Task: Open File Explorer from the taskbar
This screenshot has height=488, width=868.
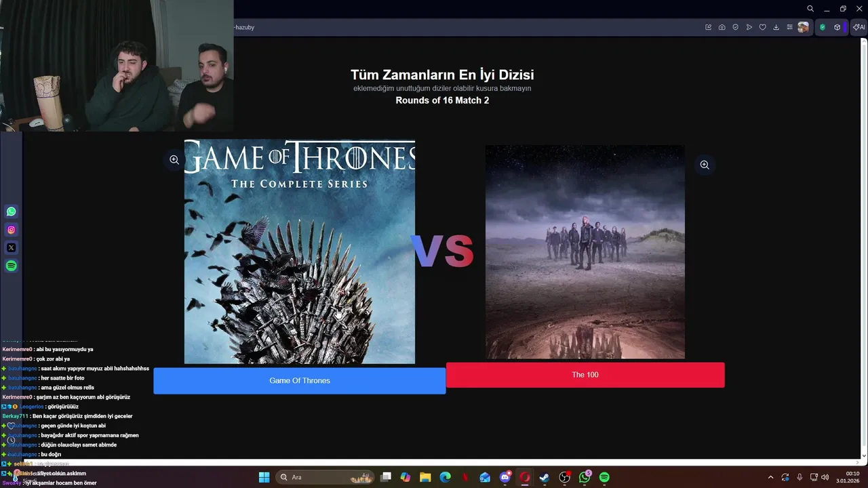Action: 425,477
